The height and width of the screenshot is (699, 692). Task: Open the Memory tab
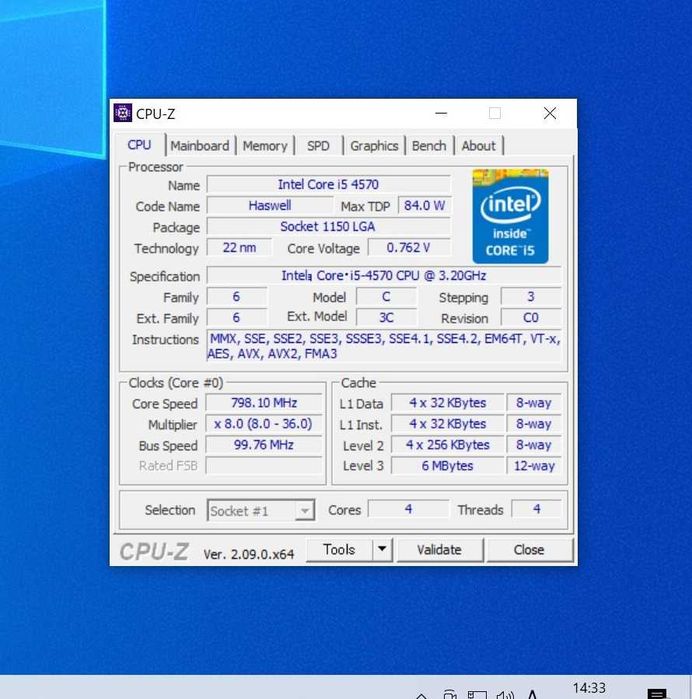pyautogui.click(x=265, y=146)
